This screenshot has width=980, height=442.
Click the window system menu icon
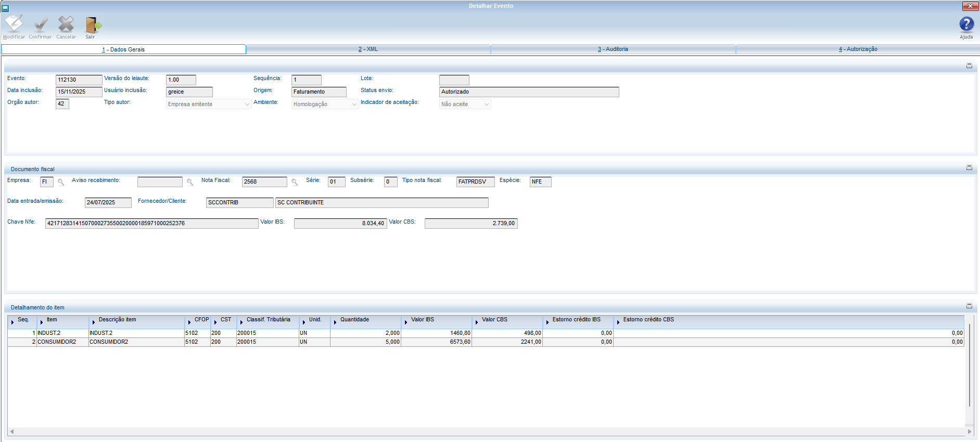pyautogui.click(x=5, y=7)
